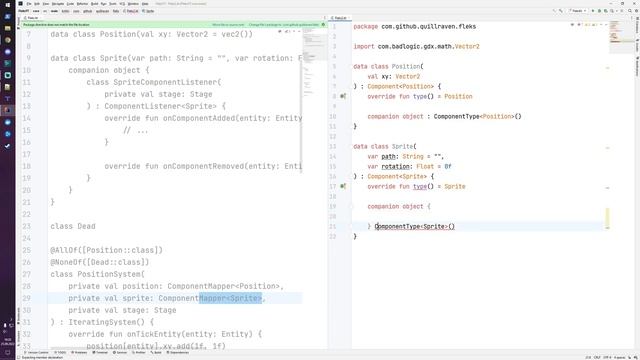Click 'class Dead' in left editor
Screen dimensions: 640x360
point(73,226)
